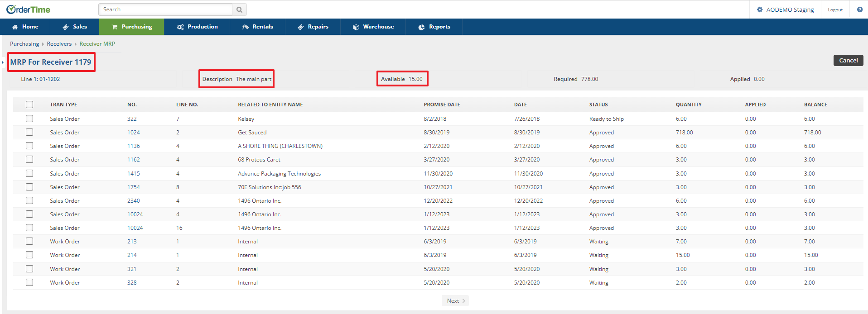Check the box for Sales Order 2340
868x314 pixels.
29,200
